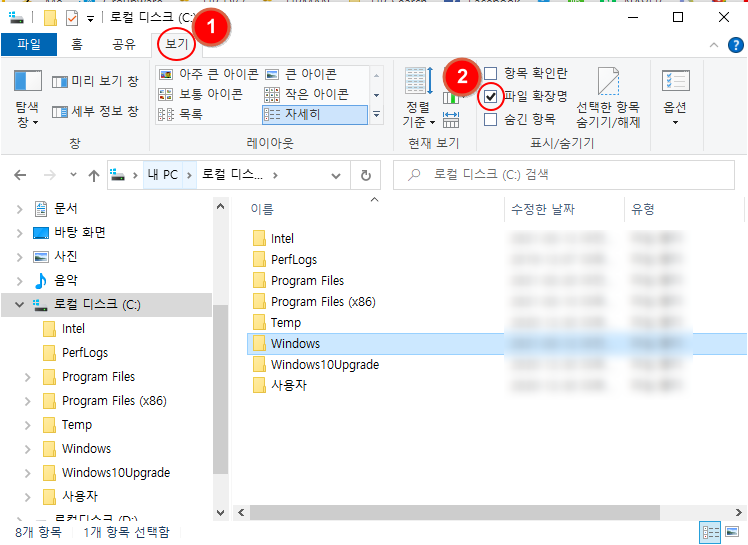Click 선택한 항목 숨기기/해제 button
Screen dimensions: 748x545
(608, 98)
